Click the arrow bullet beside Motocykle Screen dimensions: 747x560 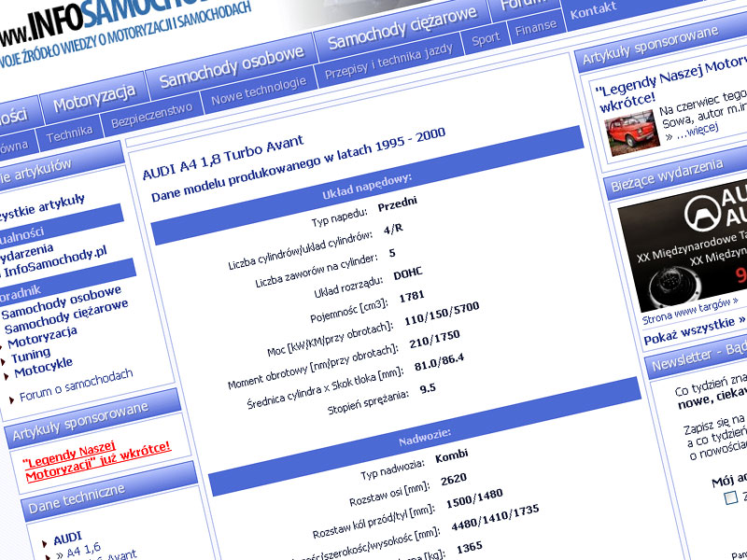click(7, 376)
